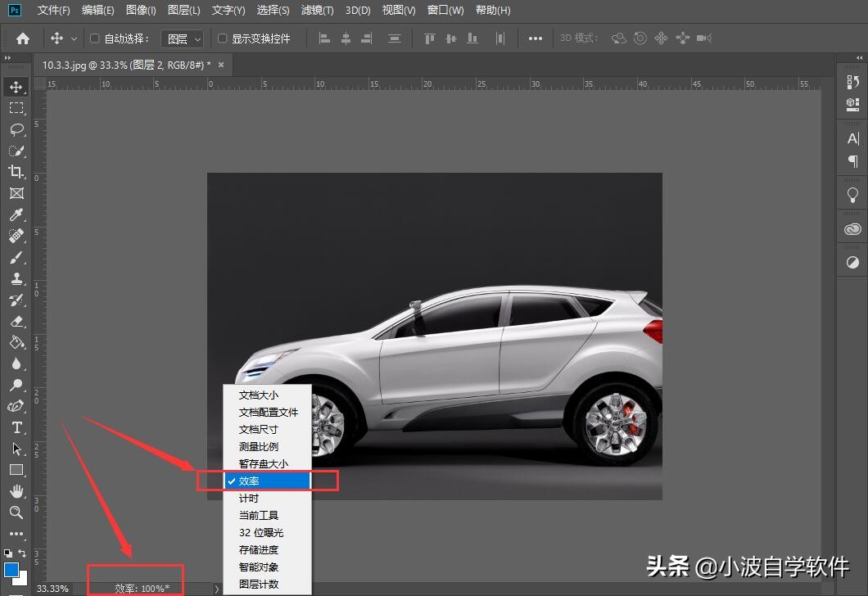Viewport: 868px width, 596px height.
Task: Choose 图层计数 in the status menu
Action: point(268,584)
